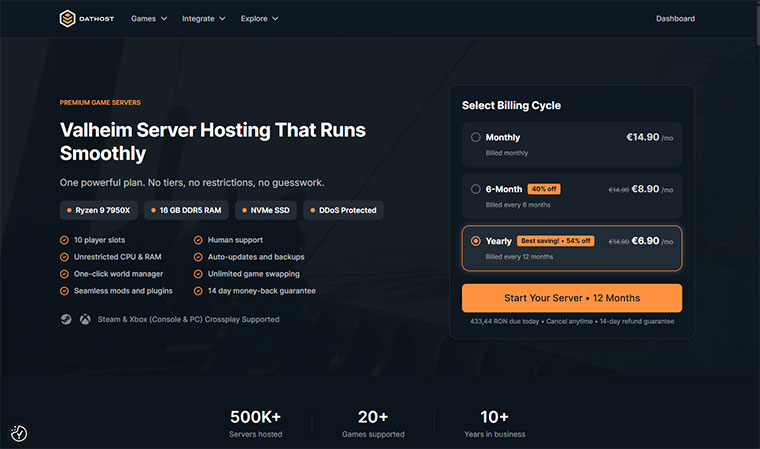Click checkmark icon beside Unlimited game swapping
760x449 pixels.
pyautogui.click(x=198, y=274)
